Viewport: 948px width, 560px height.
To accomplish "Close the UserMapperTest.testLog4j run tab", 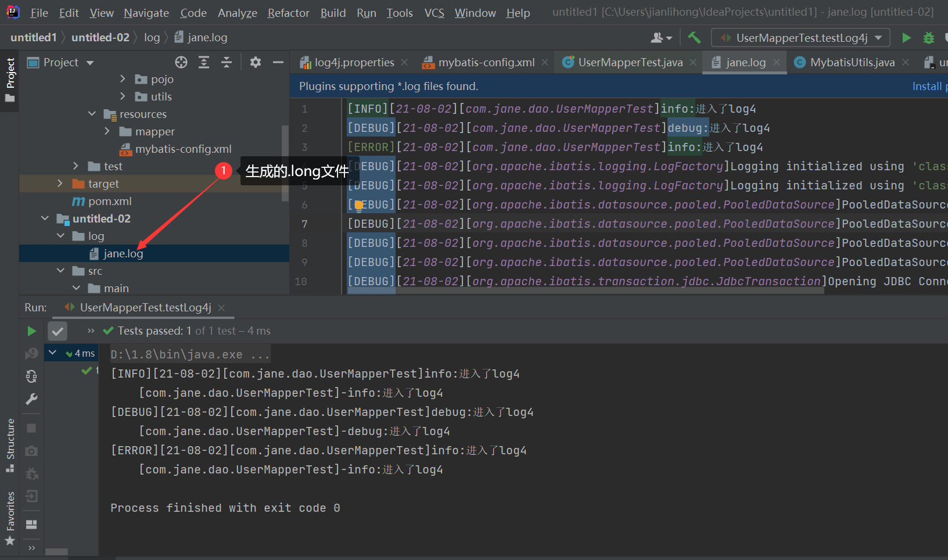I will click(221, 308).
